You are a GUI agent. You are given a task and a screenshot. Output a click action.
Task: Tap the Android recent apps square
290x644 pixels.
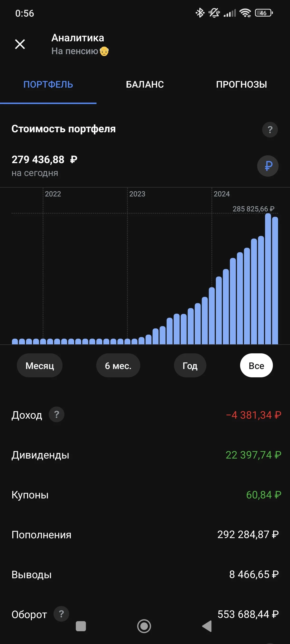click(x=81, y=626)
